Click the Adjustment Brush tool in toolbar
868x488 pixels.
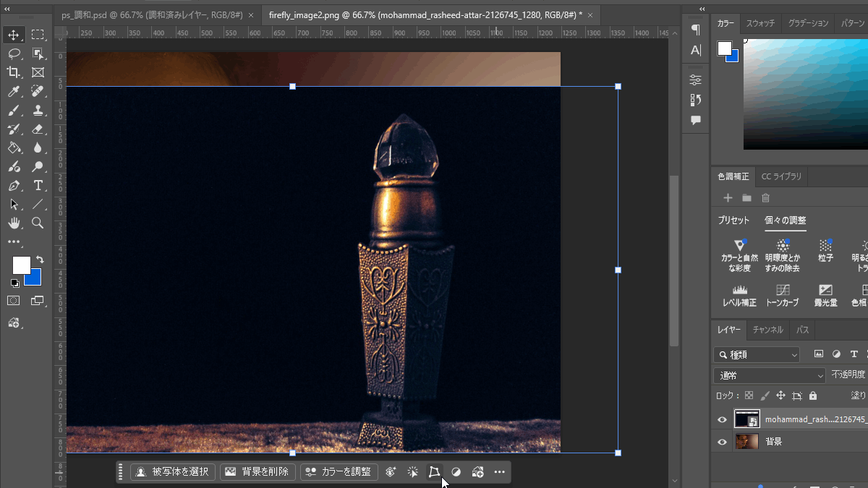click(x=13, y=166)
